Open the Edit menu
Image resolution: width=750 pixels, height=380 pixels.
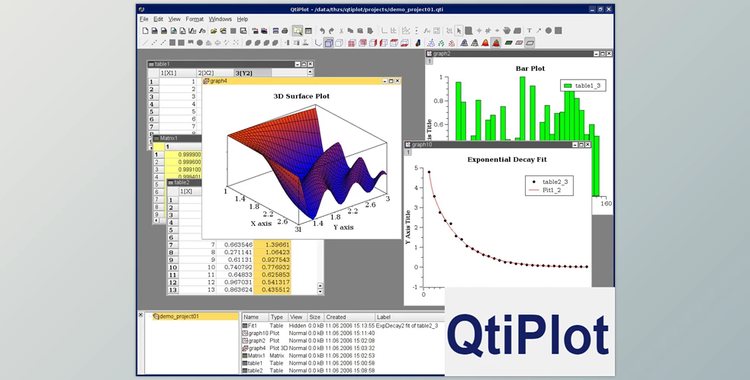(158, 19)
